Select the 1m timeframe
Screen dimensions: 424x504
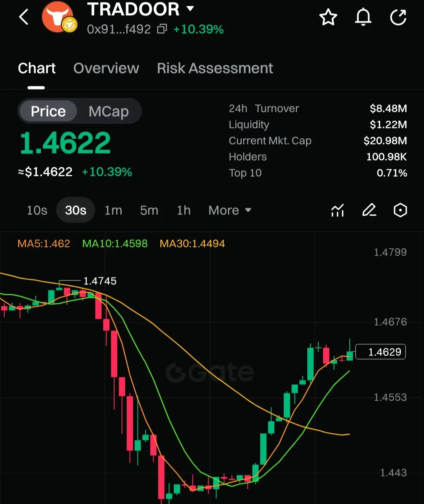pyautogui.click(x=113, y=211)
